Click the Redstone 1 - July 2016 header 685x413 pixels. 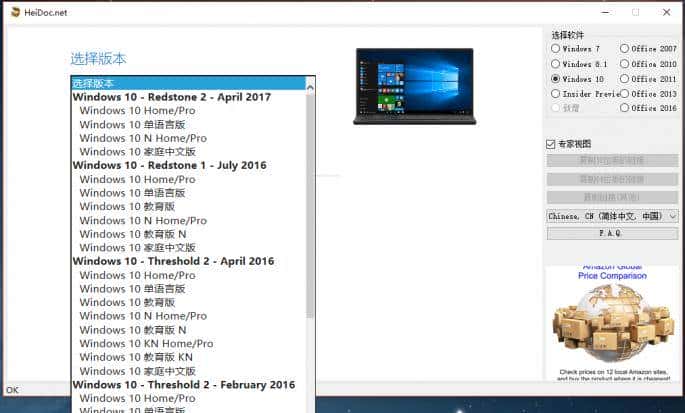tap(170, 165)
